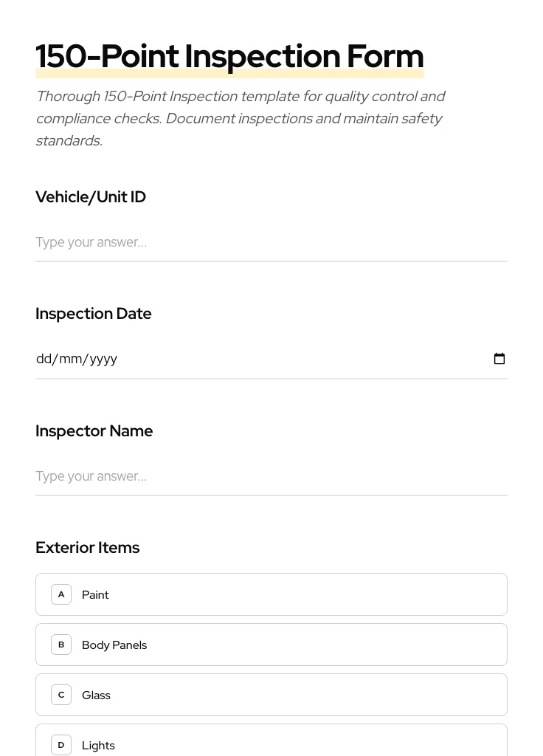Click the italic form description text
The height and width of the screenshot is (756, 543).
coord(241,118)
